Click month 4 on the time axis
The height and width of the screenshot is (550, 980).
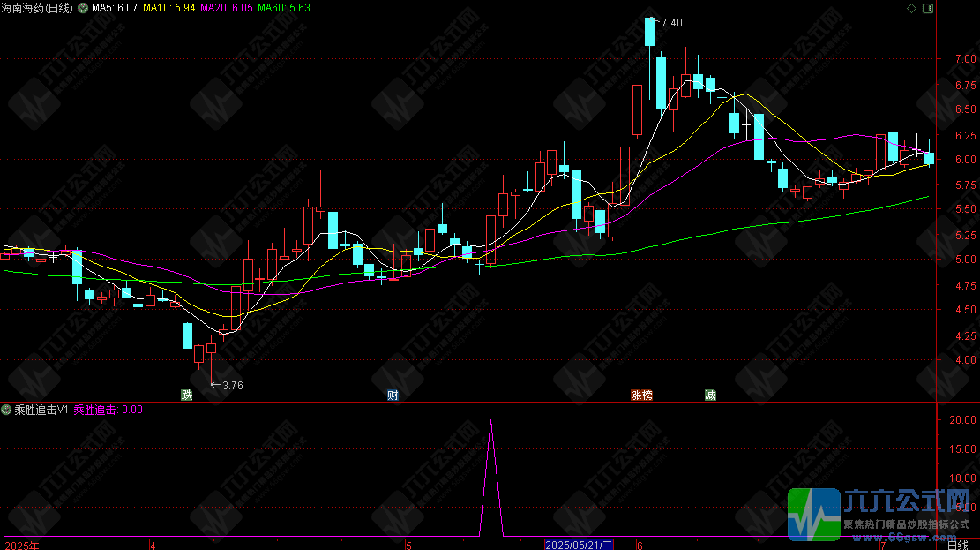(153, 546)
